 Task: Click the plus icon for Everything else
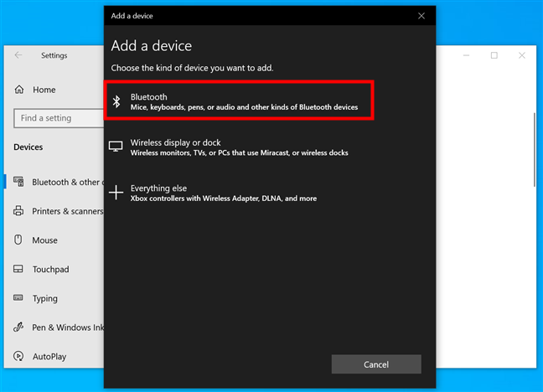[116, 193]
